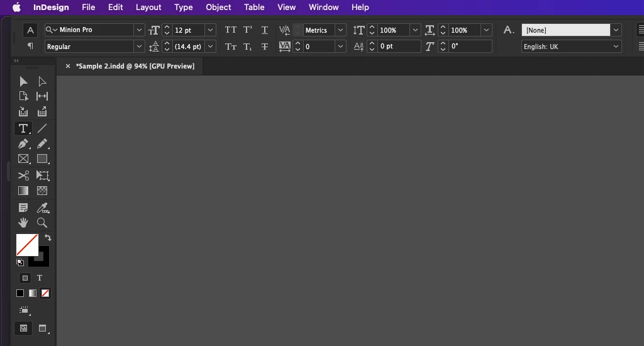Pick the Gradient Feather tool

point(42,191)
